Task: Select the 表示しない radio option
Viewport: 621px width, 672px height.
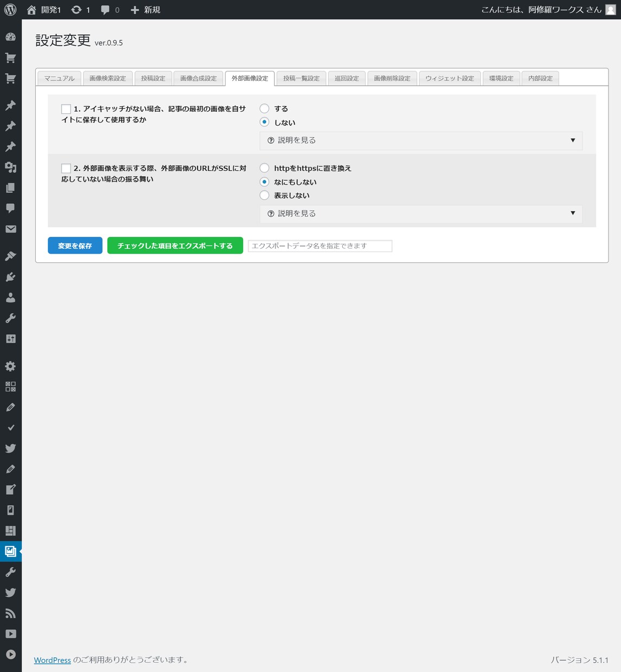Action: 264,195
